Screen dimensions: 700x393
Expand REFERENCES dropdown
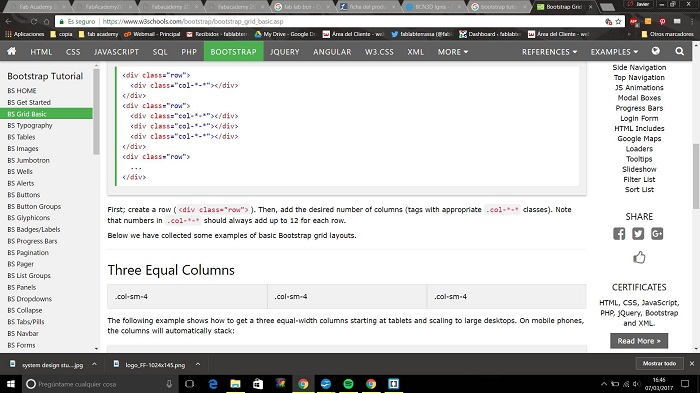pos(550,52)
